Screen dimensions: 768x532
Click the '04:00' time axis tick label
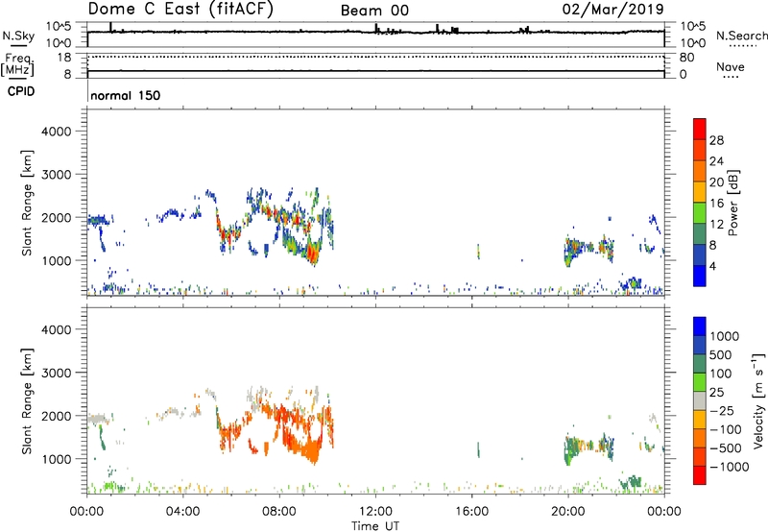182,512
